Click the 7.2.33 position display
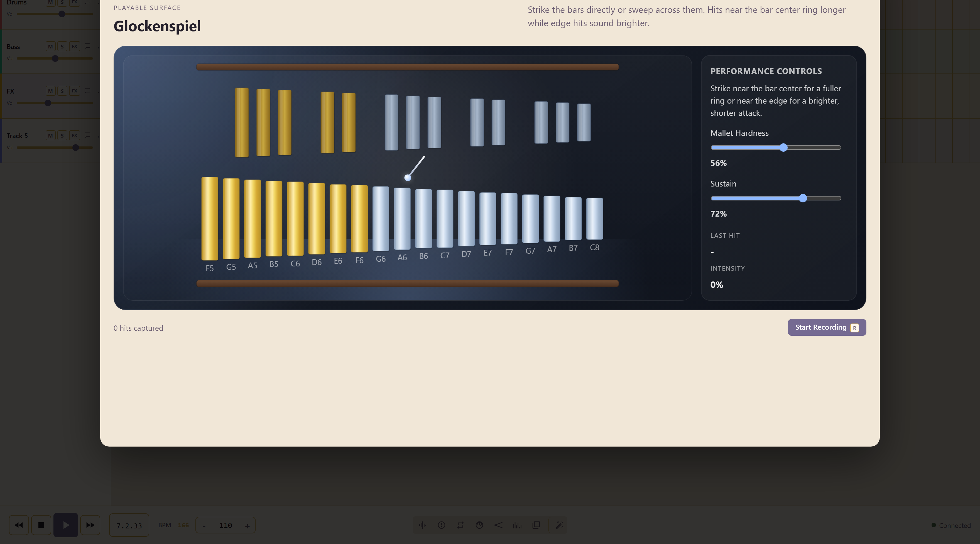This screenshot has width=980, height=544. pos(129,526)
